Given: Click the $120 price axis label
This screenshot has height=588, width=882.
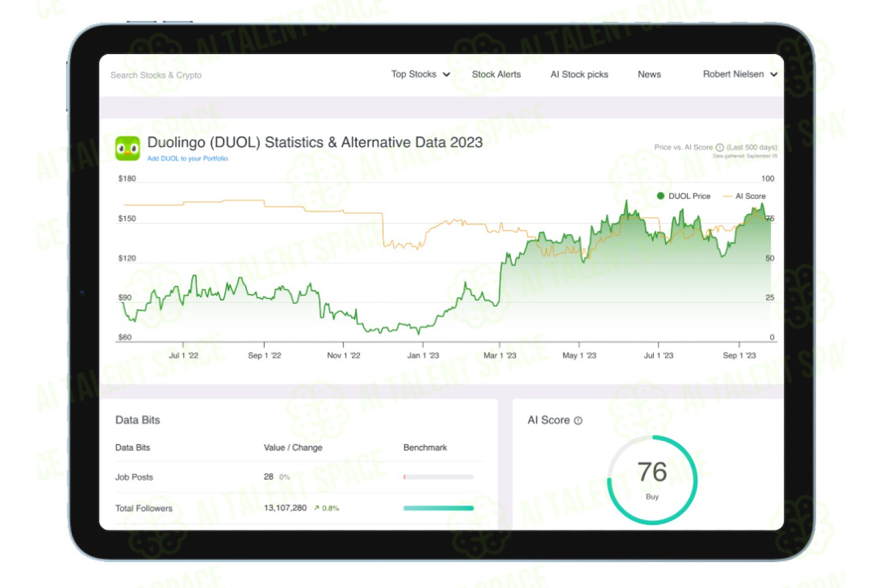Looking at the screenshot, I should (x=127, y=258).
